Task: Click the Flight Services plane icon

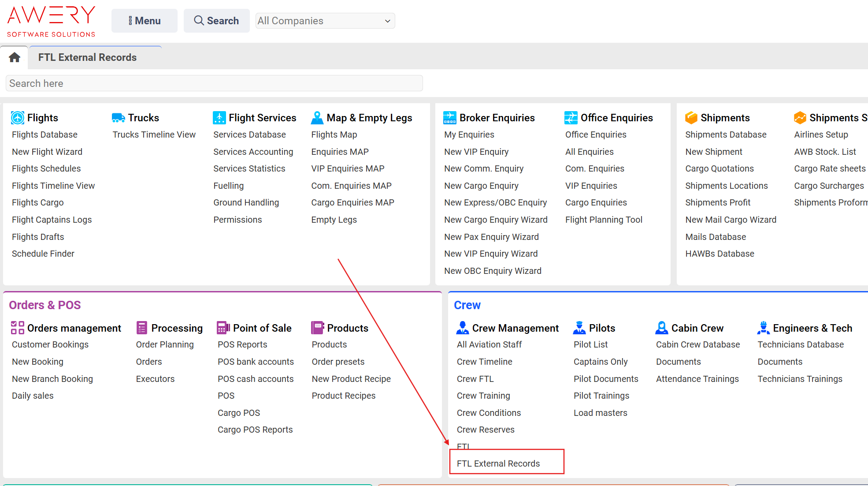Action: coord(219,118)
